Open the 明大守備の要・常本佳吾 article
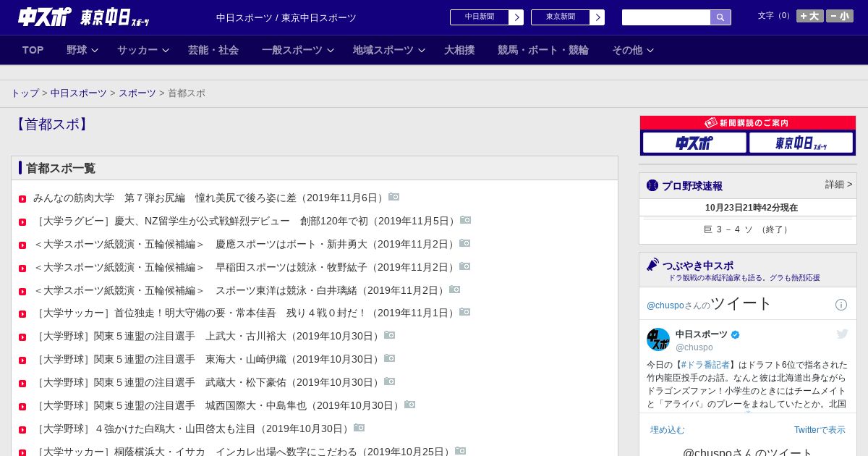 coord(245,313)
